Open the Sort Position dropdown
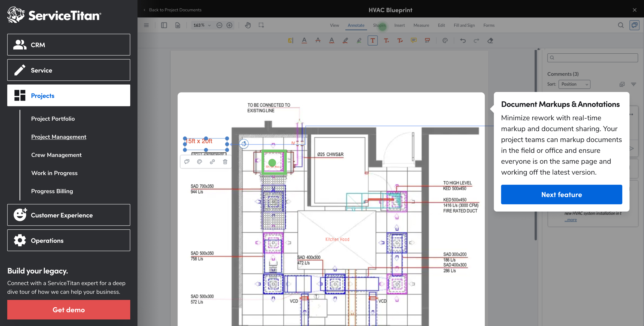Viewport: 644px width, 326px height. pos(574,84)
